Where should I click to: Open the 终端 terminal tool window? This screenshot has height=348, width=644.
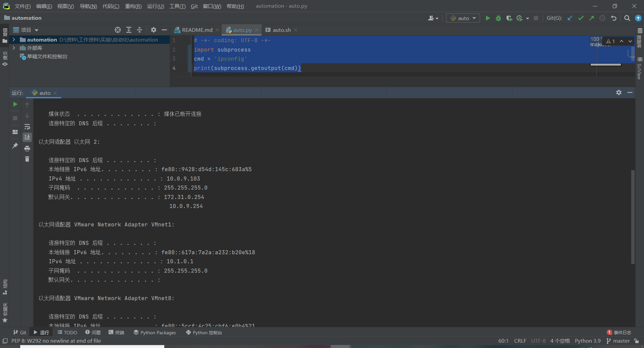tap(116, 332)
